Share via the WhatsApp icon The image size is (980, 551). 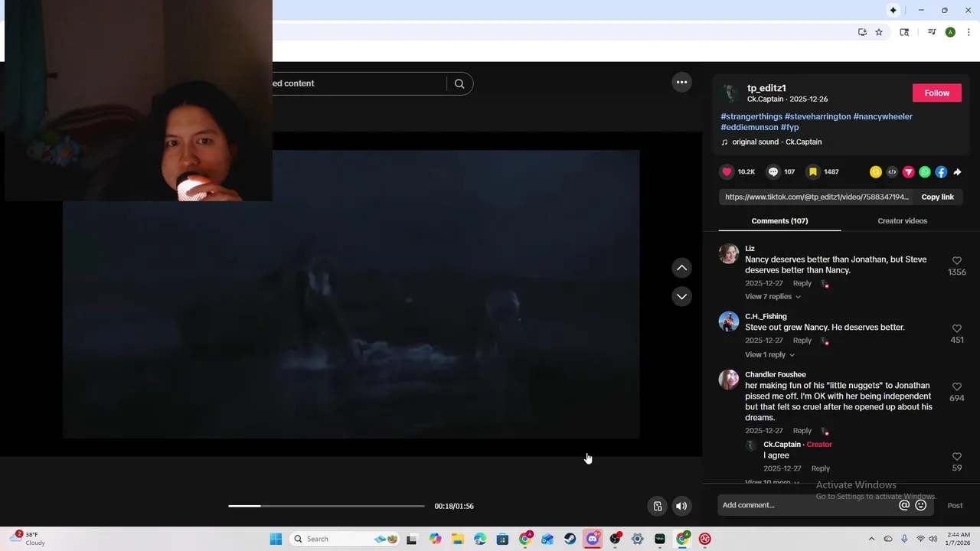[x=925, y=172]
